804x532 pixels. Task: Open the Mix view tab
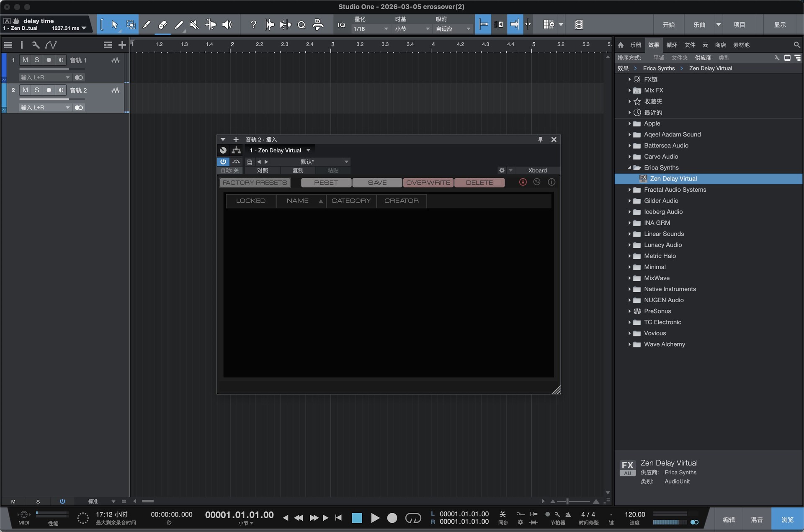[757, 519]
